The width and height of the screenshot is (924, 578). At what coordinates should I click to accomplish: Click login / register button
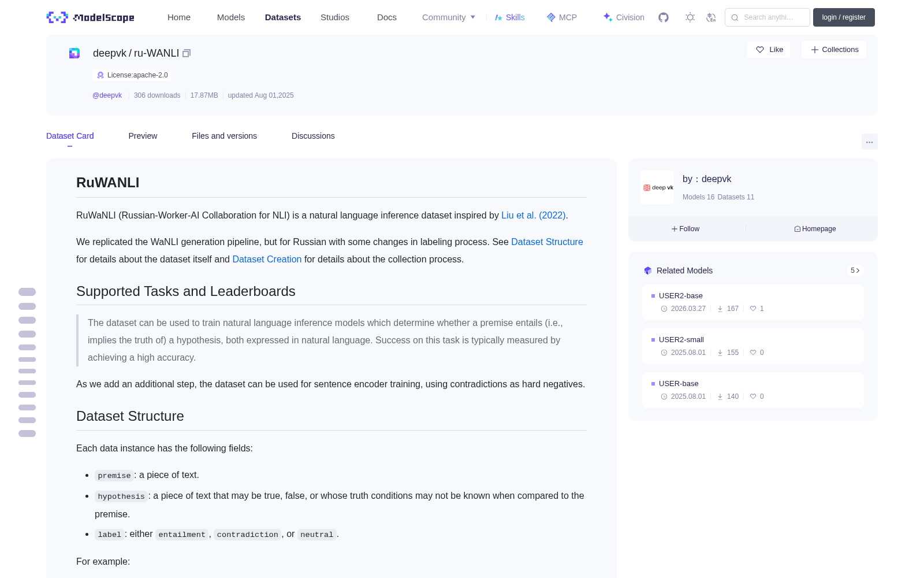click(x=844, y=17)
